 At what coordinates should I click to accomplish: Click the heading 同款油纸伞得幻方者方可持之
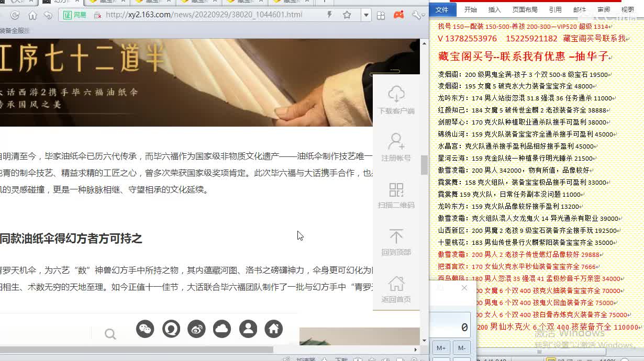(x=71, y=239)
